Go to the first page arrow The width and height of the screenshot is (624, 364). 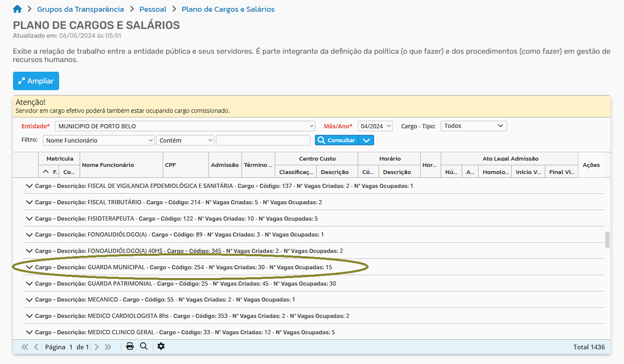(x=25, y=347)
